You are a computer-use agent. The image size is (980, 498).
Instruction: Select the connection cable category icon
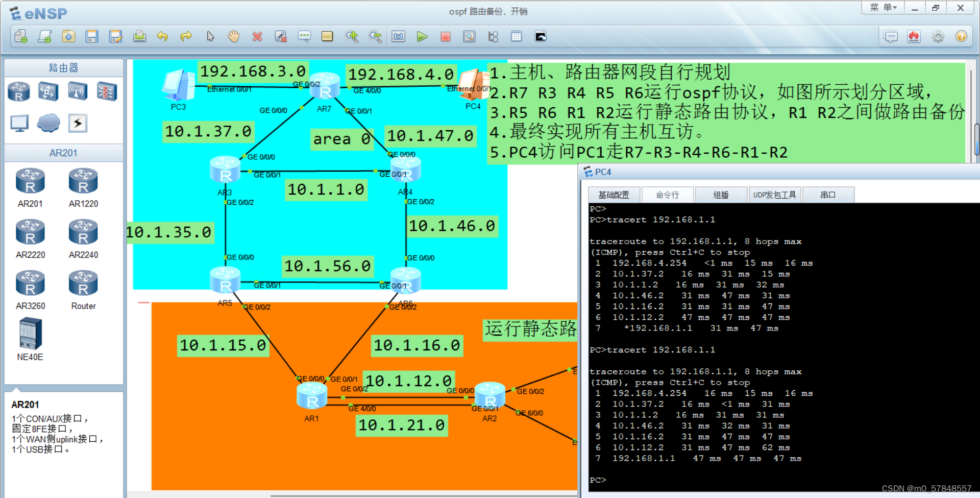pos(78,123)
